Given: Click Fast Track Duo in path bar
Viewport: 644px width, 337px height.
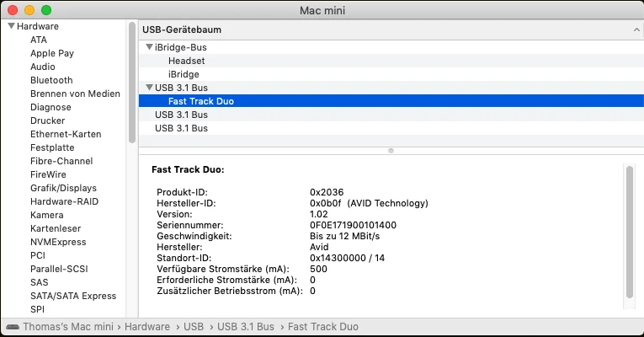Looking at the screenshot, I should point(323,327).
